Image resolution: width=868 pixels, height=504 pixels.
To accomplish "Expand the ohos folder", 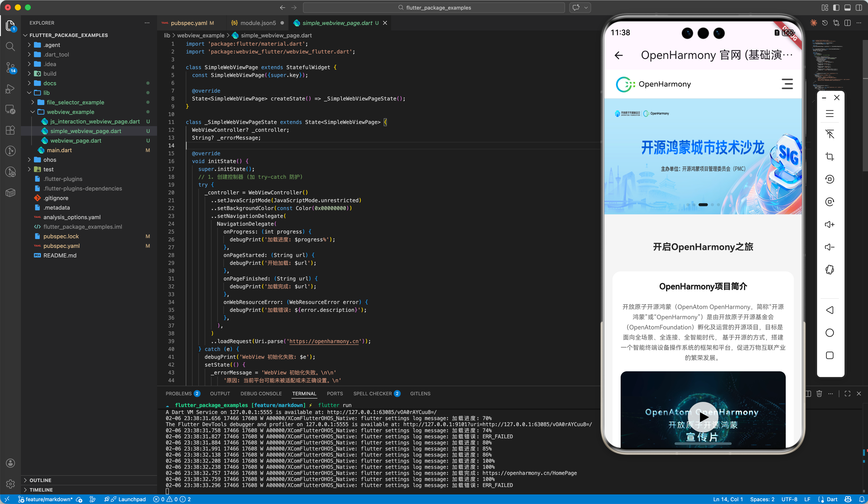I will (x=50, y=160).
